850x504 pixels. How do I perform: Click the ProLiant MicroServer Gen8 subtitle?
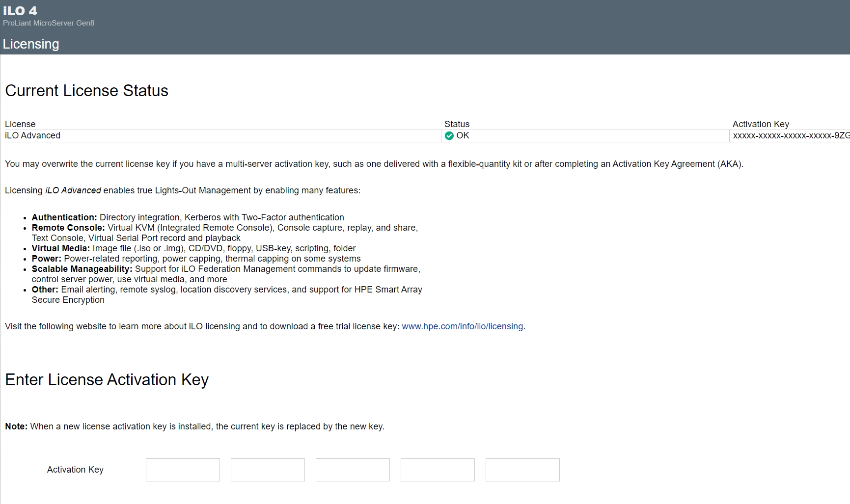[x=49, y=23]
